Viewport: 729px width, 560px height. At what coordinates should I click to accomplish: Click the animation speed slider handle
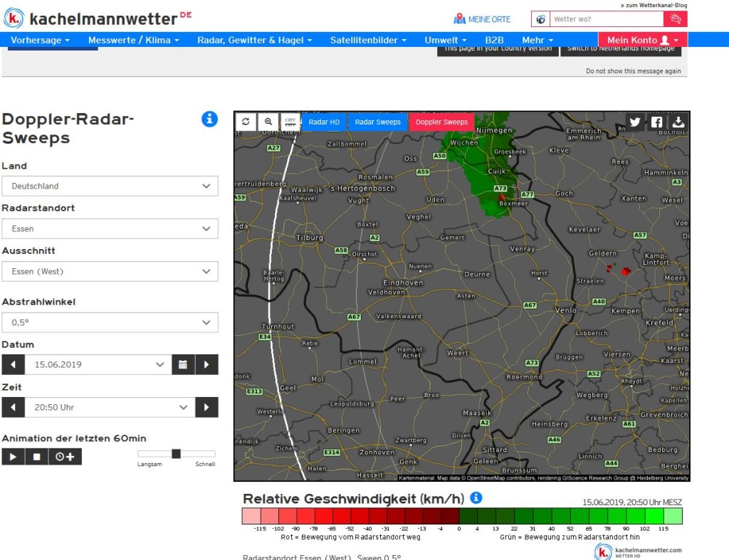coord(177,453)
